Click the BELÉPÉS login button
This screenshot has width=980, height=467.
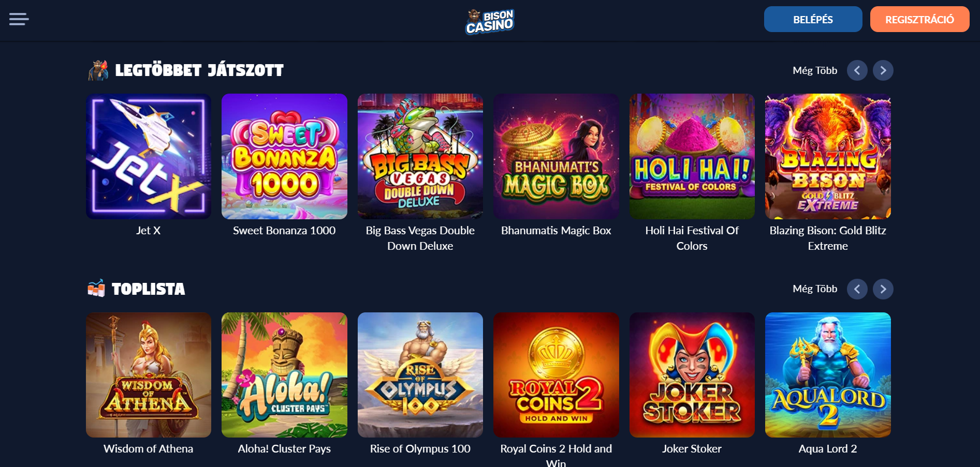(x=813, y=19)
